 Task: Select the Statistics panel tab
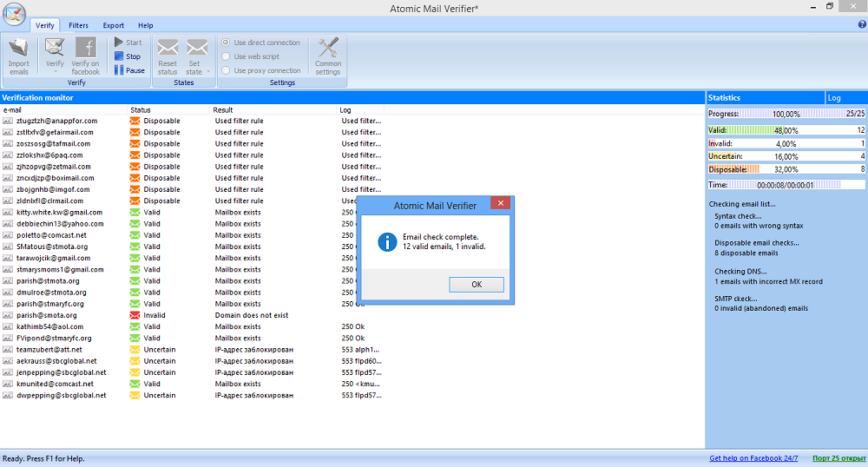point(766,98)
